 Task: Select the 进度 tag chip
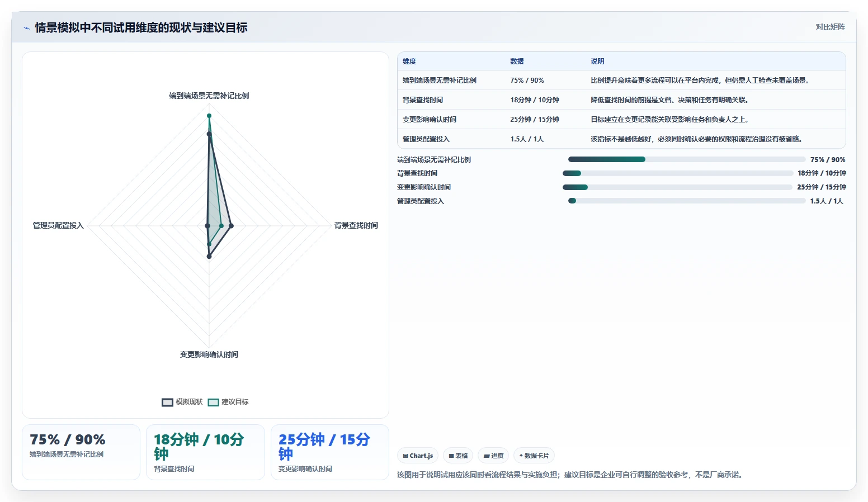(x=493, y=456)
